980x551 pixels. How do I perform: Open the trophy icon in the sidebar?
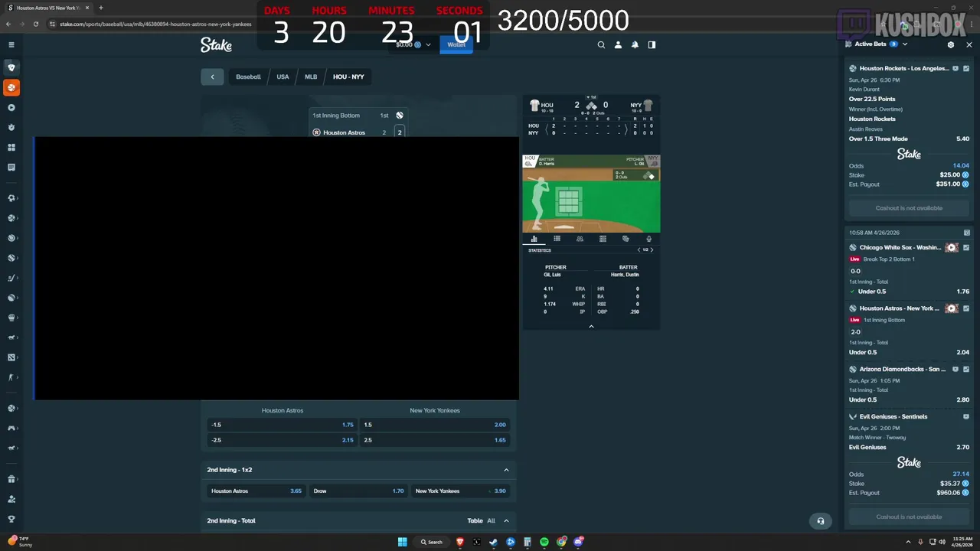(x=11, y=519)
